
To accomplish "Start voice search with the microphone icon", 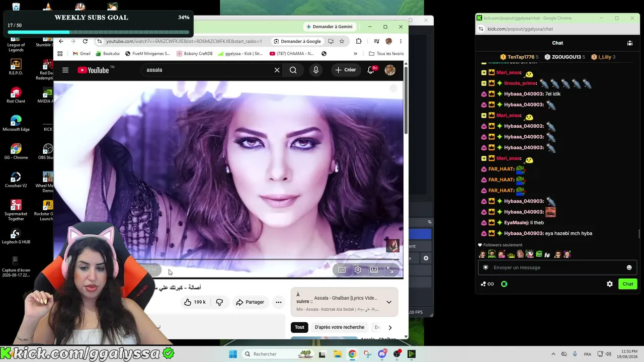I will 316,70.
